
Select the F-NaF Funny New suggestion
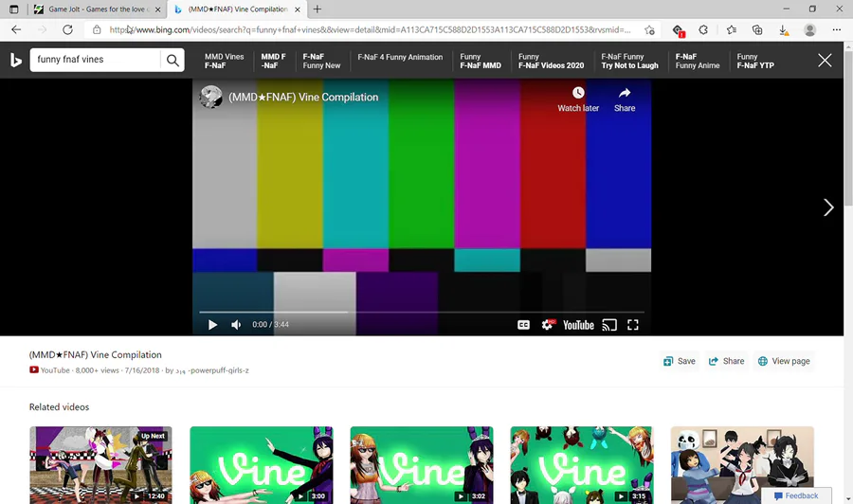321,61
